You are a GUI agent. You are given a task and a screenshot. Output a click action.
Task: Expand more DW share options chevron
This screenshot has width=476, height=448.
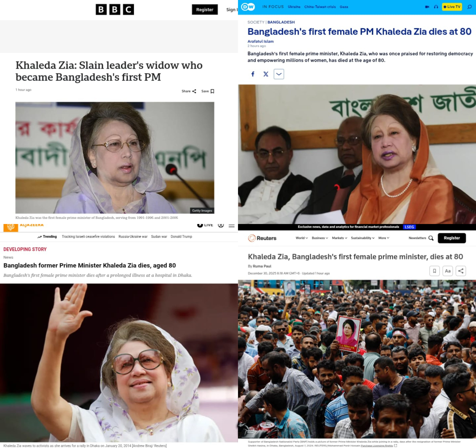pos(279,74)
